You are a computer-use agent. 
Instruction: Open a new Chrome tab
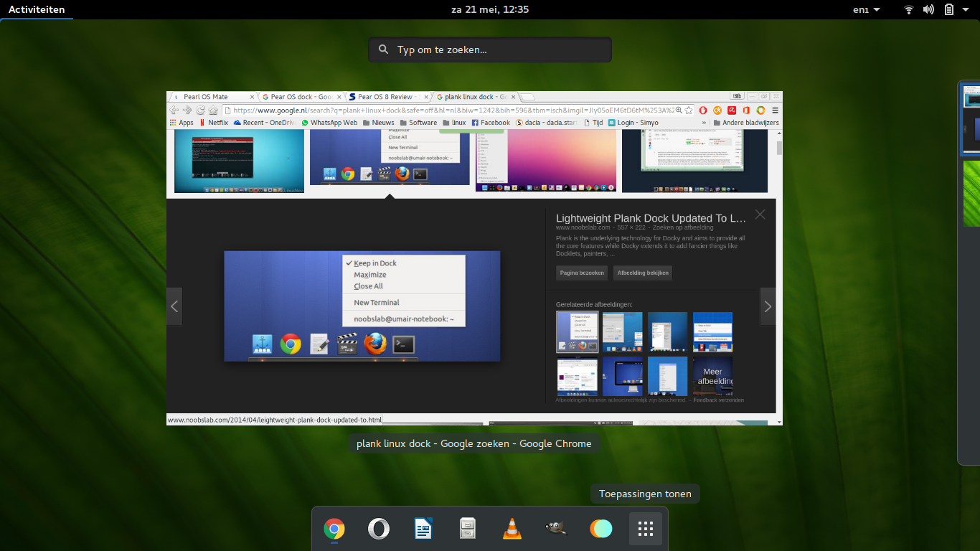527,97
